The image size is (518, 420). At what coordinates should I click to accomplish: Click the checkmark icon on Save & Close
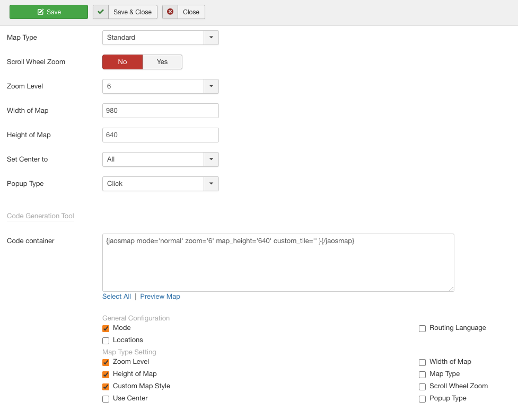(101, 12)
